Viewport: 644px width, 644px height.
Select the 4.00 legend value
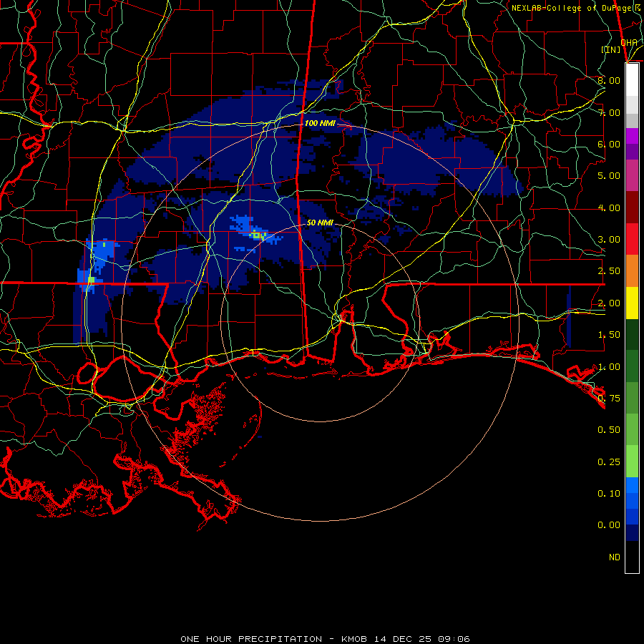click(609, 208)
